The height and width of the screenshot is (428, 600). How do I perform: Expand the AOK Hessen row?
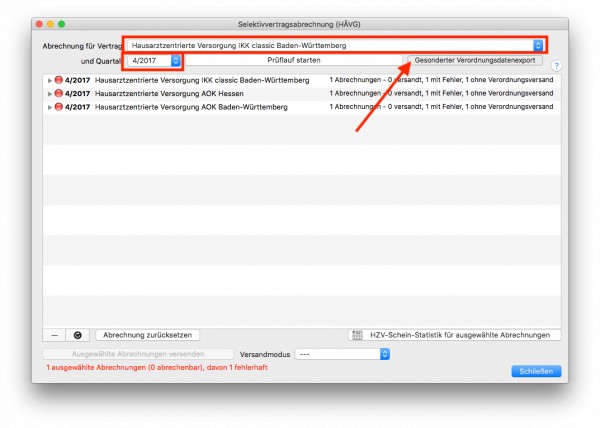click(49, 94)
